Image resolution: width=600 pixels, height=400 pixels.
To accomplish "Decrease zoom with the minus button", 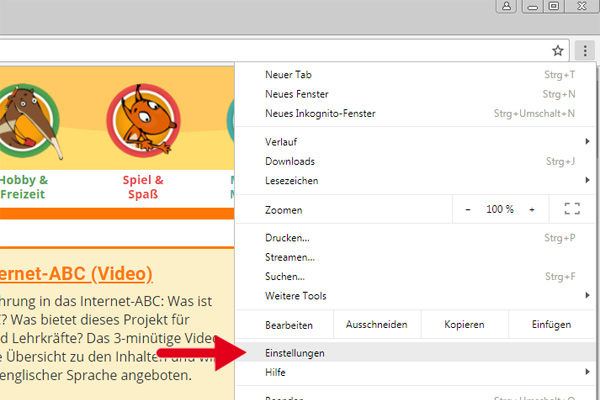I will tap(469, 209).
